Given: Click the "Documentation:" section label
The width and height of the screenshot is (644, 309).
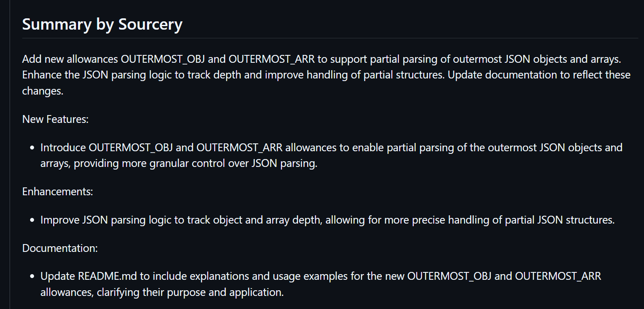Looking at the screenshot, I should (60, 248).
